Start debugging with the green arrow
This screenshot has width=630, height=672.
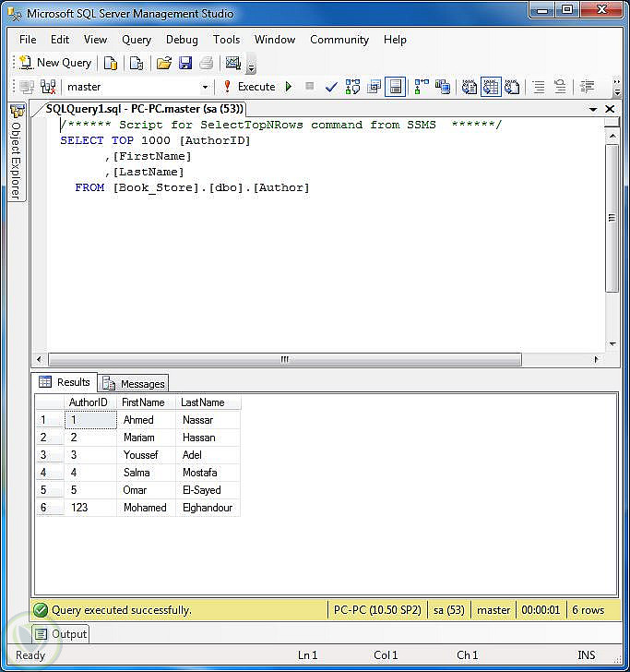(x=289, y=87)
